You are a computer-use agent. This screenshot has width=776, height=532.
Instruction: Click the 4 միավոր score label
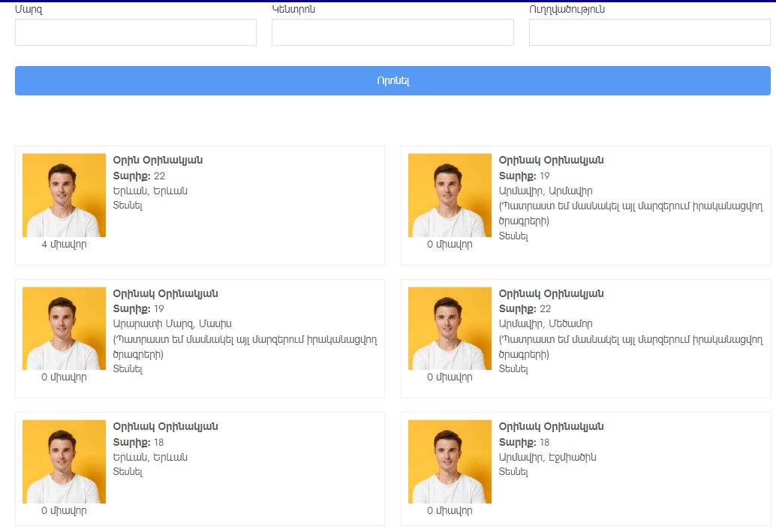(x=64, y=245)
